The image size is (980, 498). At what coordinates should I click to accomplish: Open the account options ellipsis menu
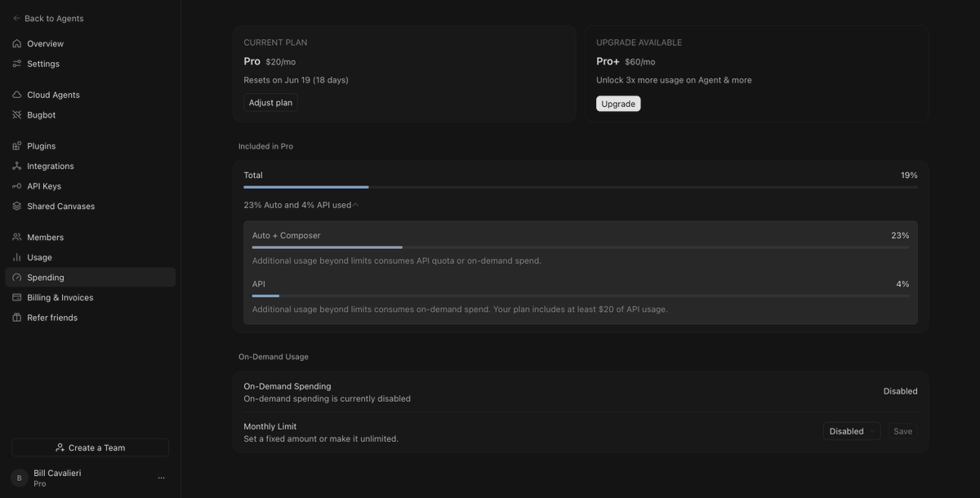coord(161,478)
